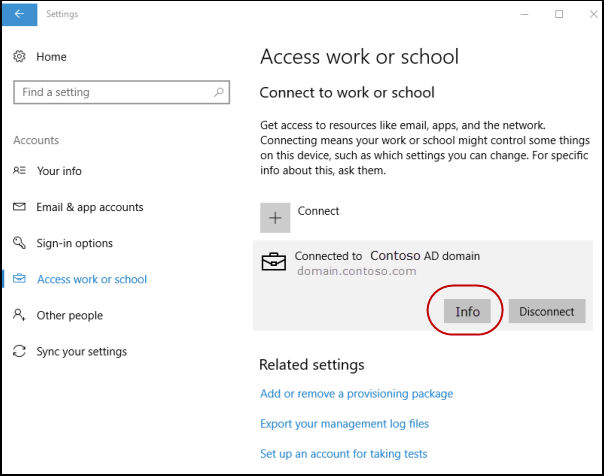Open Info for the Contoso domain

coord(468,311)
